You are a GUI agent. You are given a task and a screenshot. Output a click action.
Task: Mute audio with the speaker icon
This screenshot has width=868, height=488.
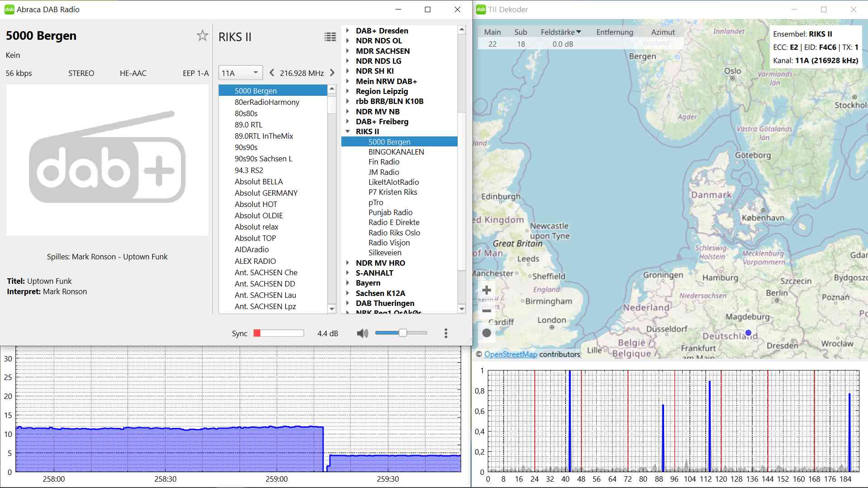[x=362, y=333]
